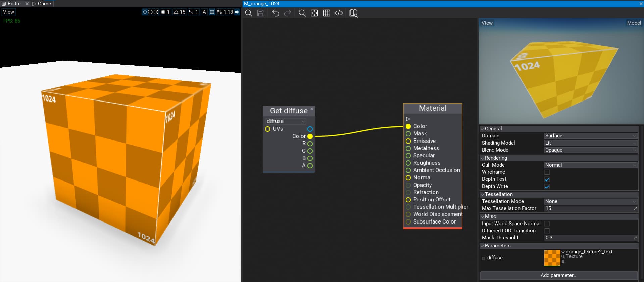Screen dimensions: 644x282
Task: Click the undo arrow in material toolbar
Action: point(275,13)
